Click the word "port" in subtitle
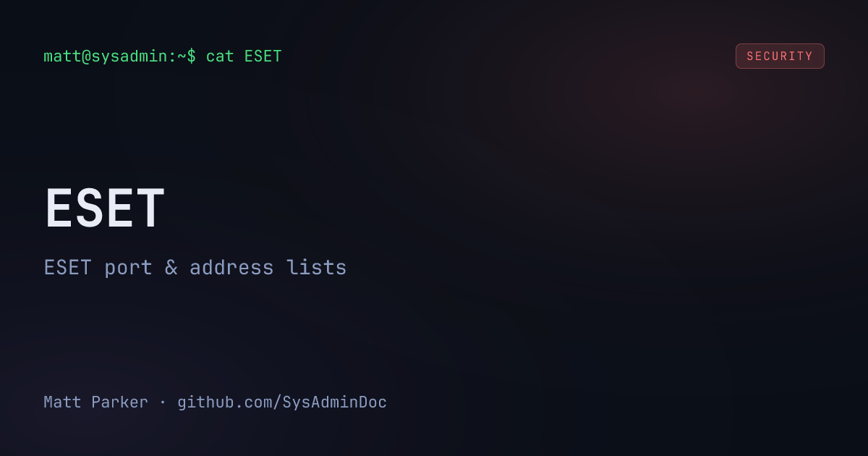This screenshot has width=868, height=456. [128, 268]
